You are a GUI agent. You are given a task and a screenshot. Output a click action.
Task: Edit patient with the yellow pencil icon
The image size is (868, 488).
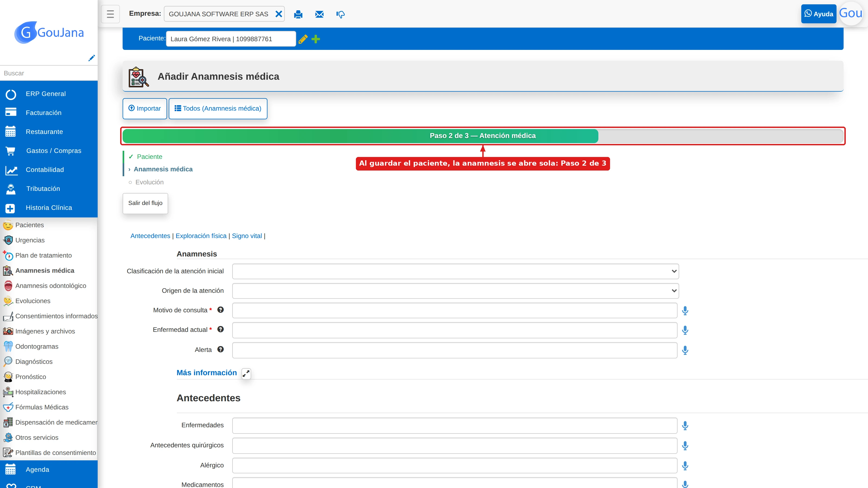(x=303, y=39)
